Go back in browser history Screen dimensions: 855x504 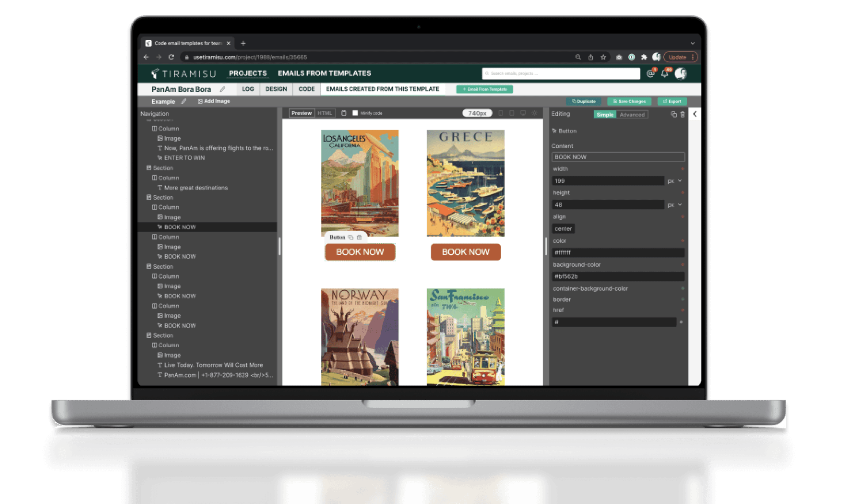pyautogui.click(x=146, y=57)
